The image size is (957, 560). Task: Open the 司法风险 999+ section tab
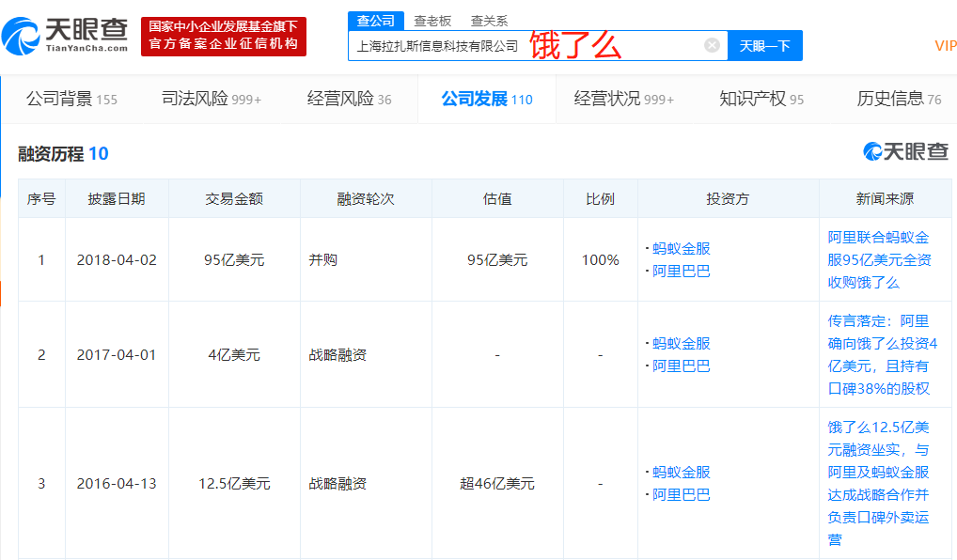tap(212, 99)
